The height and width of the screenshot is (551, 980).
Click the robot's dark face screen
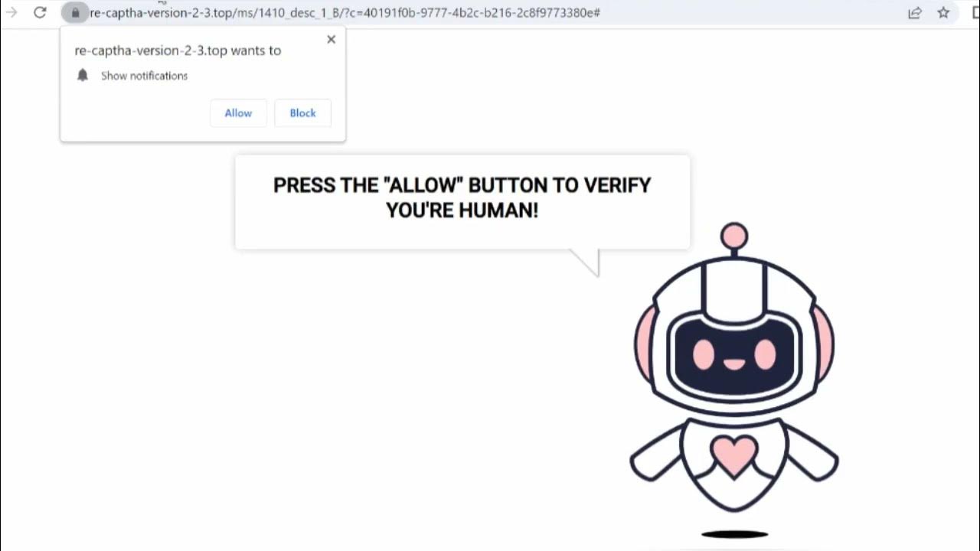click(x=734, y=355)
